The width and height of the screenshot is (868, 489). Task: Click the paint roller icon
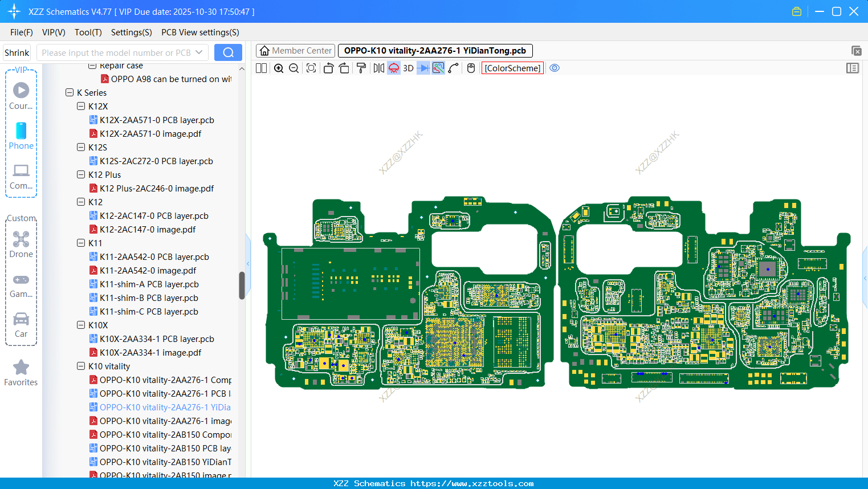[361, 68]
